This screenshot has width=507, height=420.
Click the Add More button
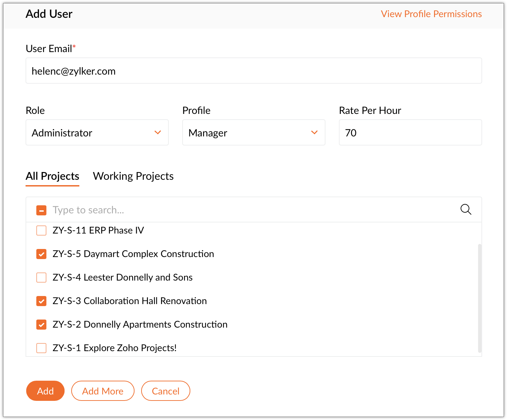(x=103, y=391)
